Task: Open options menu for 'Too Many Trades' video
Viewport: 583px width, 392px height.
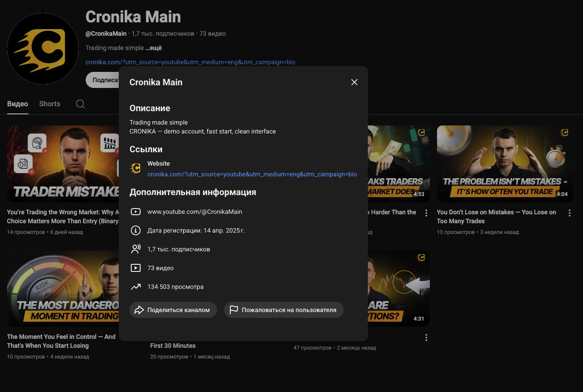Action: pyautogui.click(x=570, y=213)
